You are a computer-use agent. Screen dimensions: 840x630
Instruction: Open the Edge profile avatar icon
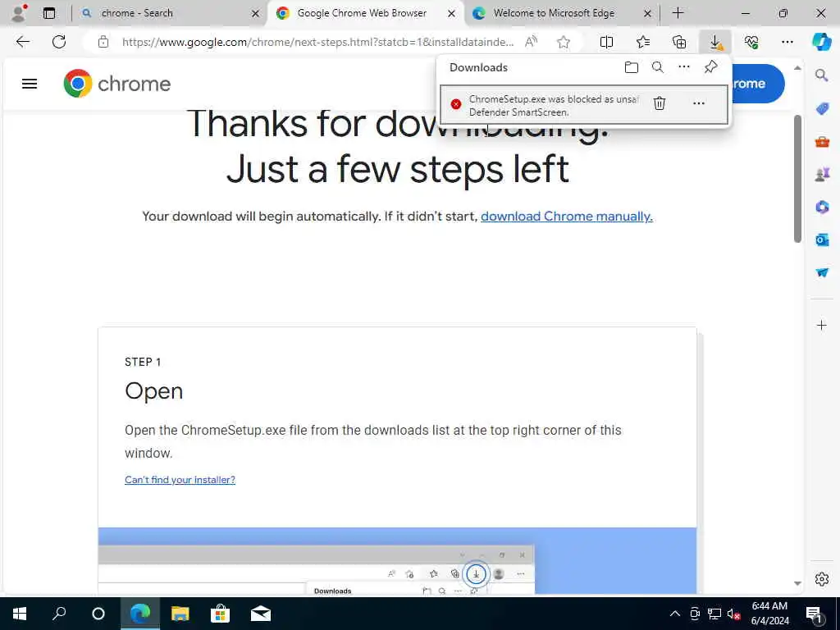tap(19, 13)
